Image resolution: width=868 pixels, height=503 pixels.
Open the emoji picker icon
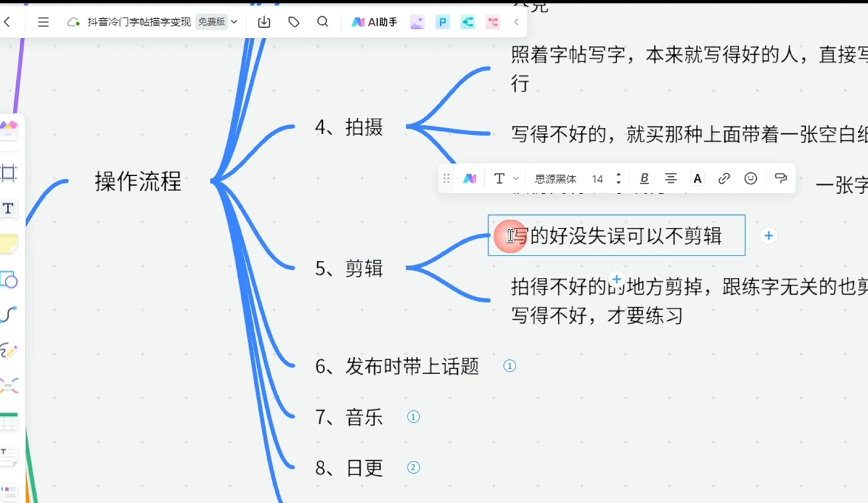pyautogui.click(x=751, y=178)
